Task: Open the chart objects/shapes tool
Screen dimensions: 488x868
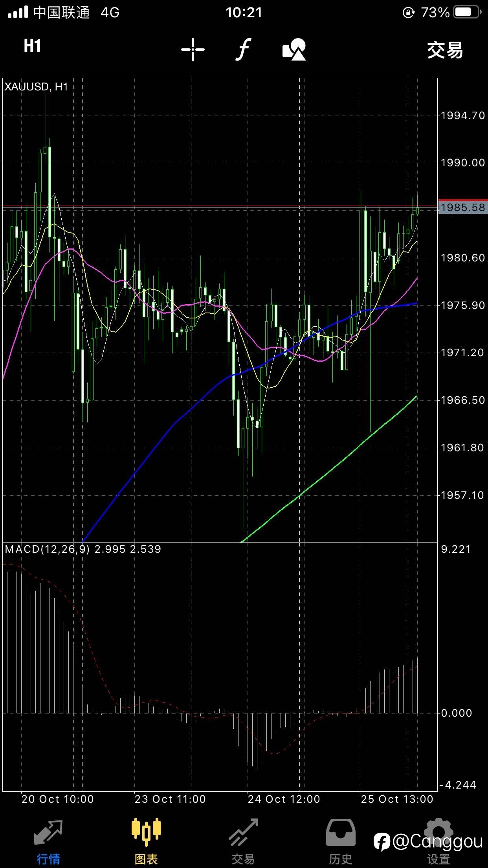Action: tap(294, 50)
